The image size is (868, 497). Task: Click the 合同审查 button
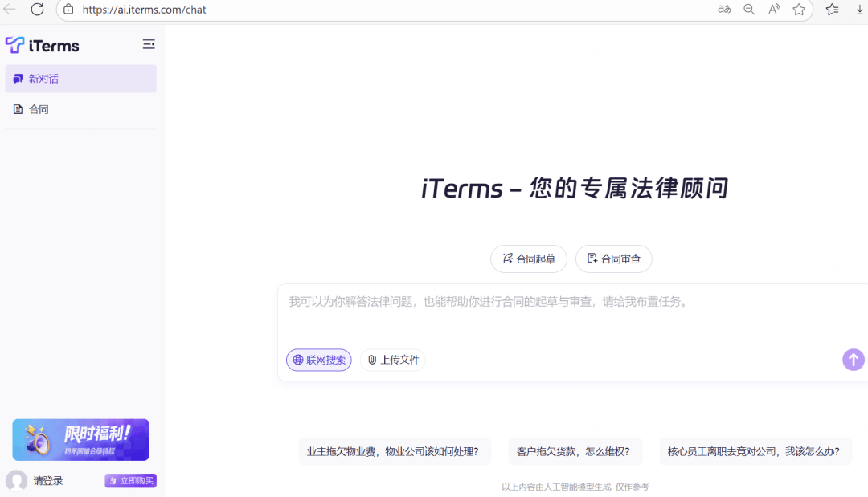tap(613, 259)
